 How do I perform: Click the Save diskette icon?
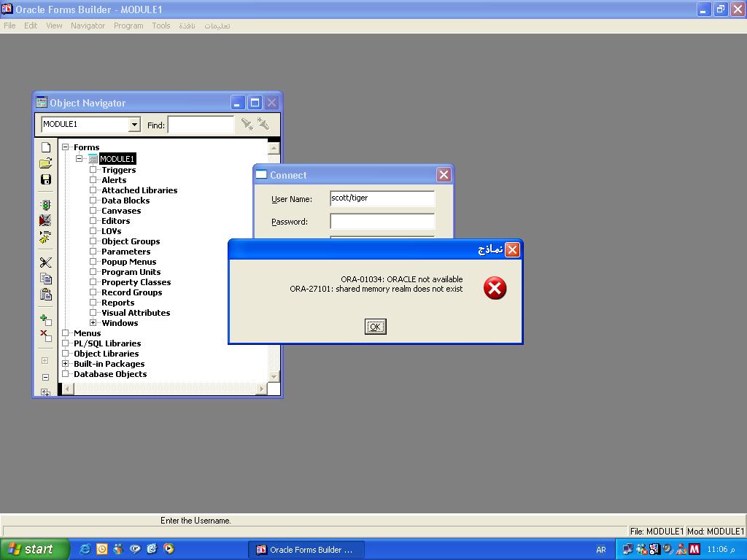(45, 179)
